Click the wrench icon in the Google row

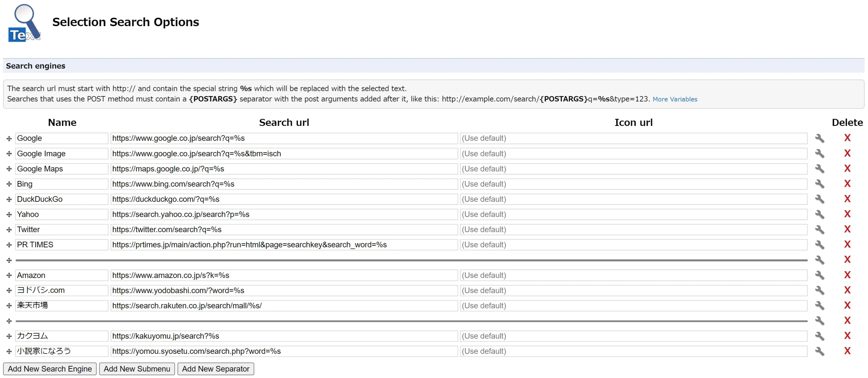click(x=820, y=138)
